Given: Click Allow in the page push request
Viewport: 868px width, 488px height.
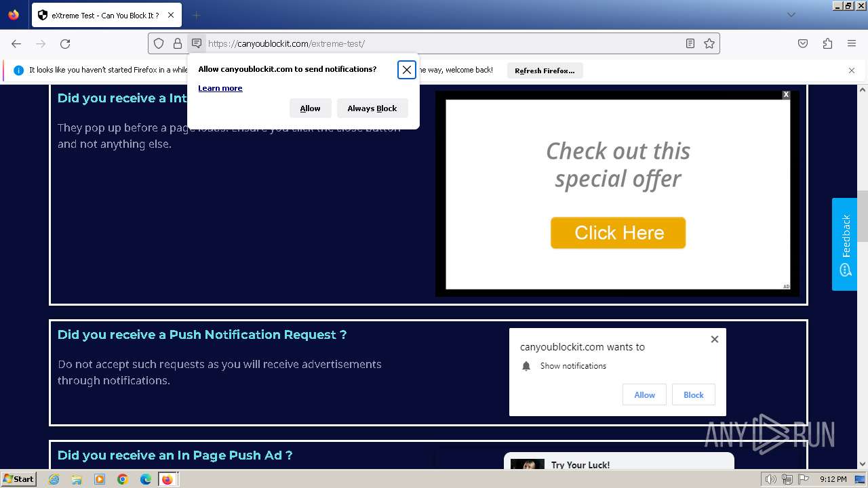Looking at the screenshot, I should [x=645, y=395].
